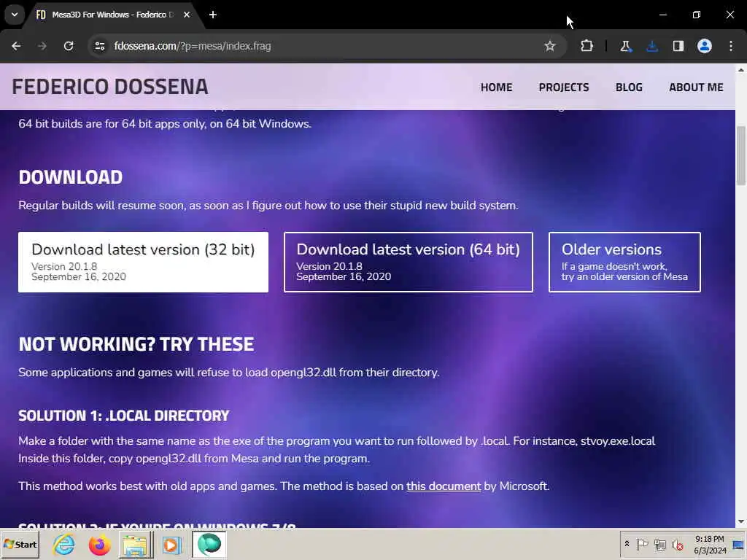Click the page vertical scrollbar thumb
The height and width of the screenshot is (560, 747).
pos(741,155)
